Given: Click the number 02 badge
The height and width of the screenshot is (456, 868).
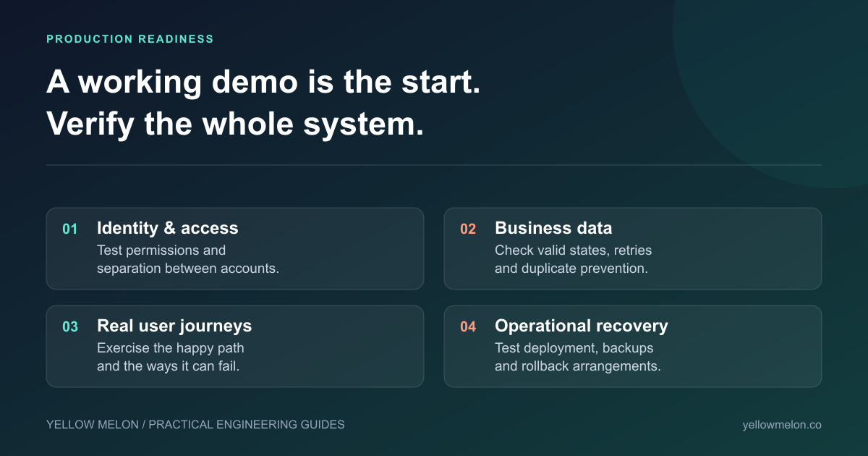Looking at the screenshot, I should [x=468, y=229].
